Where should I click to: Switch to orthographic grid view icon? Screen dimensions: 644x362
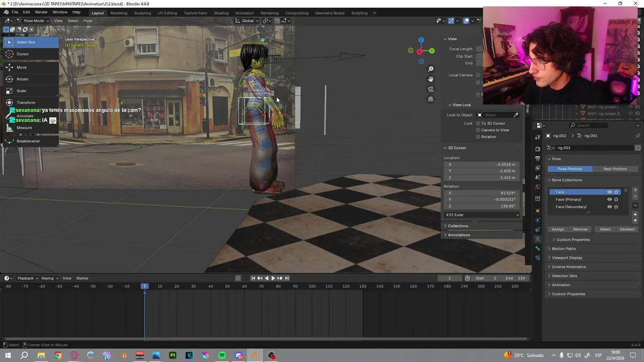point(431,99)
